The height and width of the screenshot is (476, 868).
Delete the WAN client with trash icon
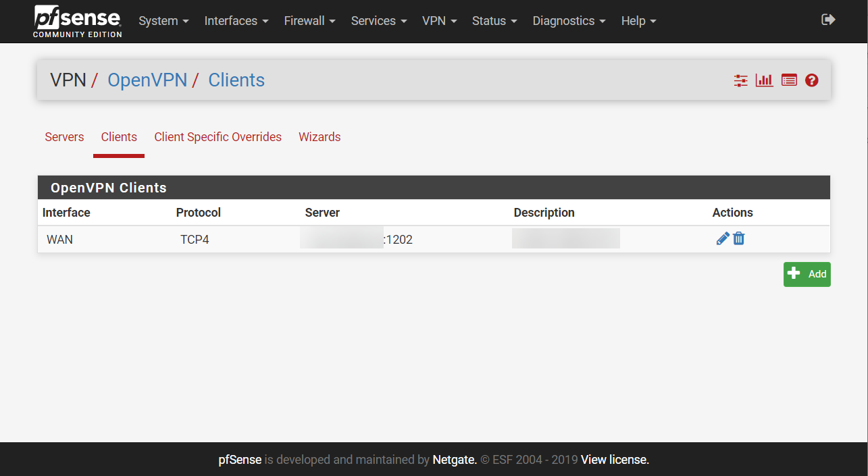(739, 238)
